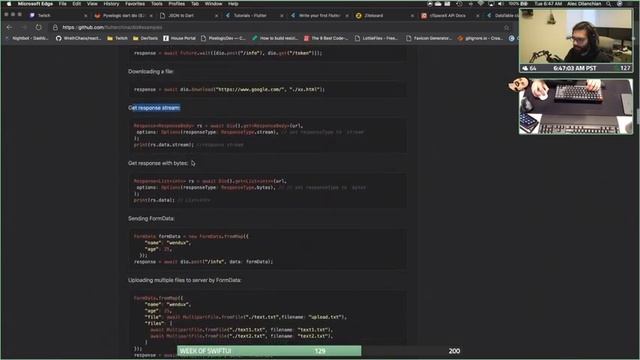Click Uploading multiple files to server heading
The image size is (640, 360).
(x=184, y=280)
